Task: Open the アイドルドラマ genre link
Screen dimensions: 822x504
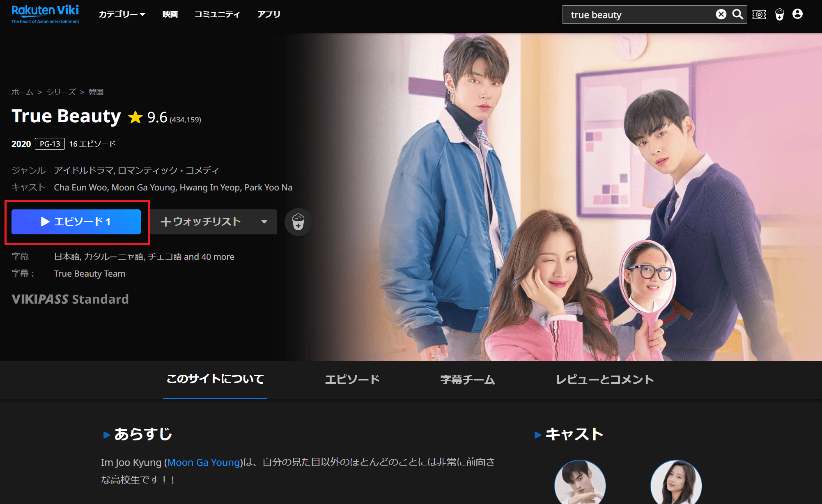Action: coord(83,170)
